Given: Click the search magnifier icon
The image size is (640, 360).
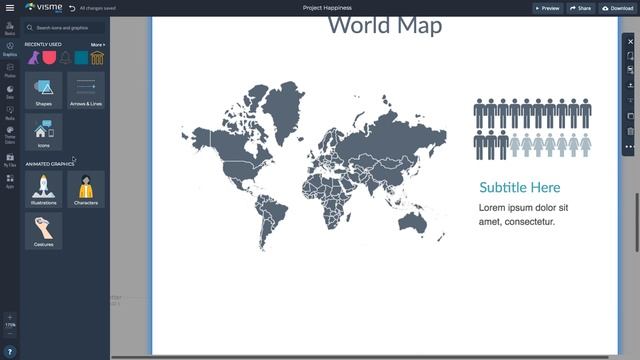Looking at the screenshot, I should tap(30, 28).
